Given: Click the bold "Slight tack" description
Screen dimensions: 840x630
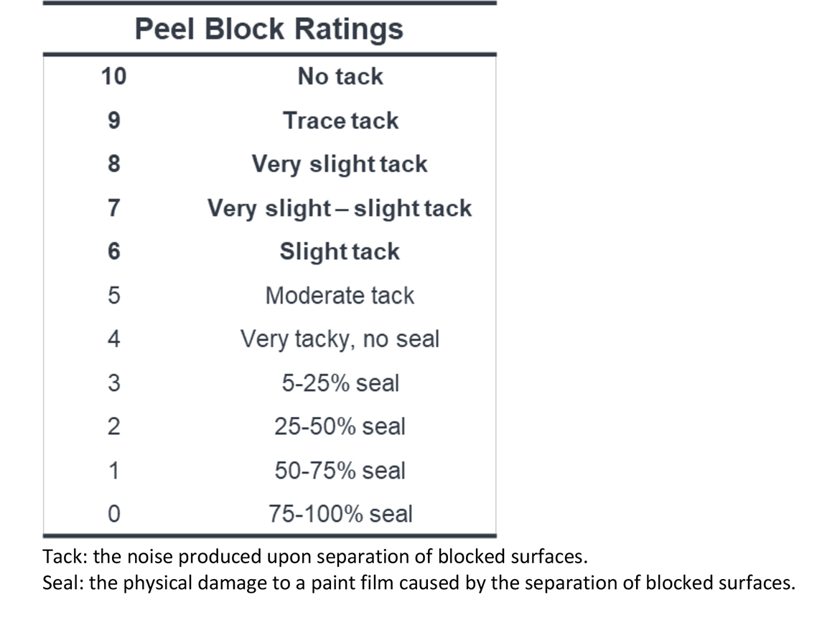Looking at the screenshot, I should [340, 252].
